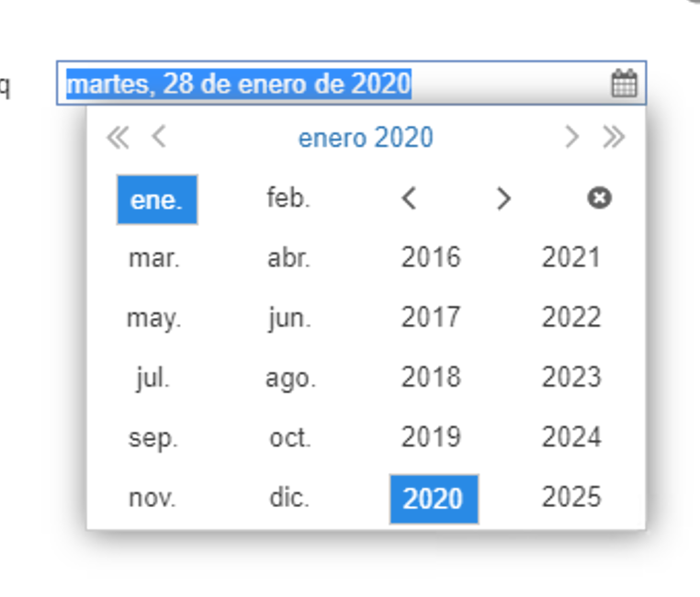Pick abr. as the month
This screenshot has width=700, height=597.
(288, 258)
